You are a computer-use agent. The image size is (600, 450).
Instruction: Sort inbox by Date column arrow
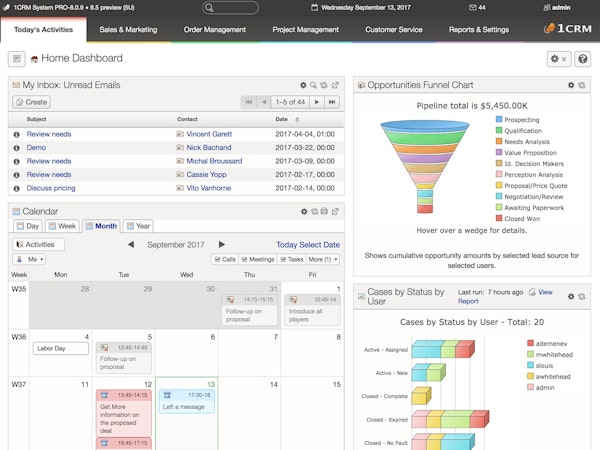(x=297, y=120)
